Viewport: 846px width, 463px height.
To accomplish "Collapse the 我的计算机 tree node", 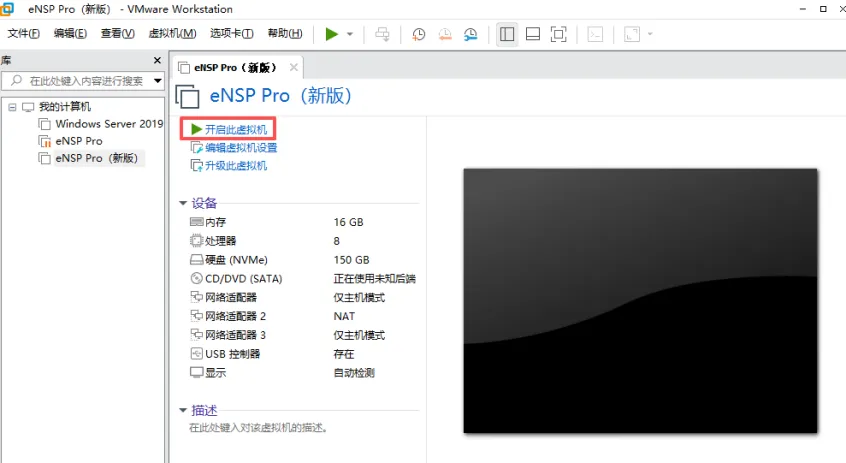I will [12, 107].
